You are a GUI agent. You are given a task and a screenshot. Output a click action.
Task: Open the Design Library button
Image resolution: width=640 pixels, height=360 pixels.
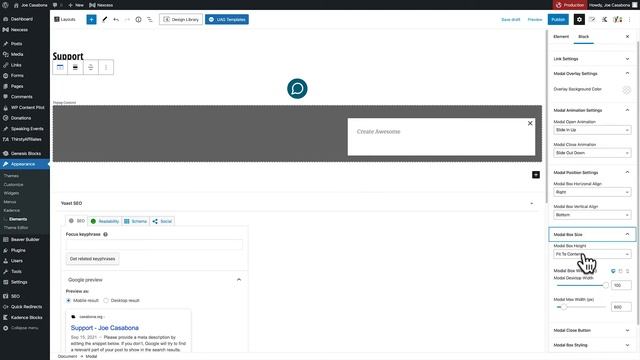click(x=181, y=19)
